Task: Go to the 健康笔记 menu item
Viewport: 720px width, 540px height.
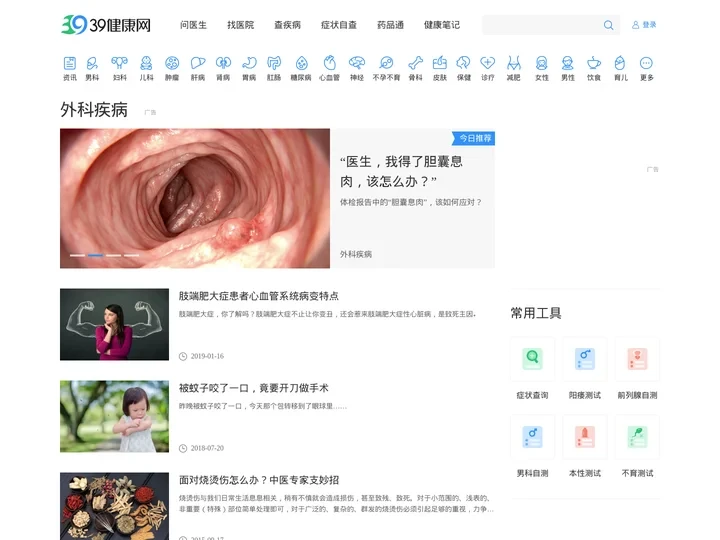Action: 442,25
